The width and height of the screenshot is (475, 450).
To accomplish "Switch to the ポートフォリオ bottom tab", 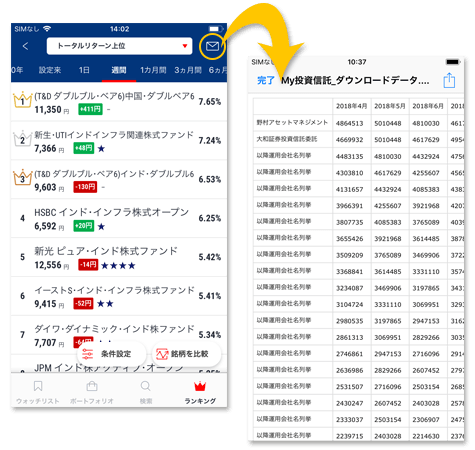I will point(92,392).
